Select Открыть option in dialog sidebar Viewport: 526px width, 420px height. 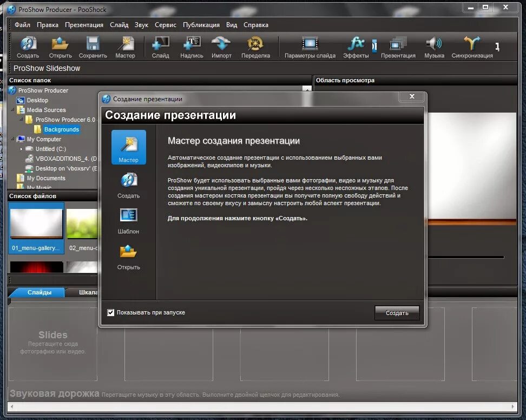tap(128, 257)
